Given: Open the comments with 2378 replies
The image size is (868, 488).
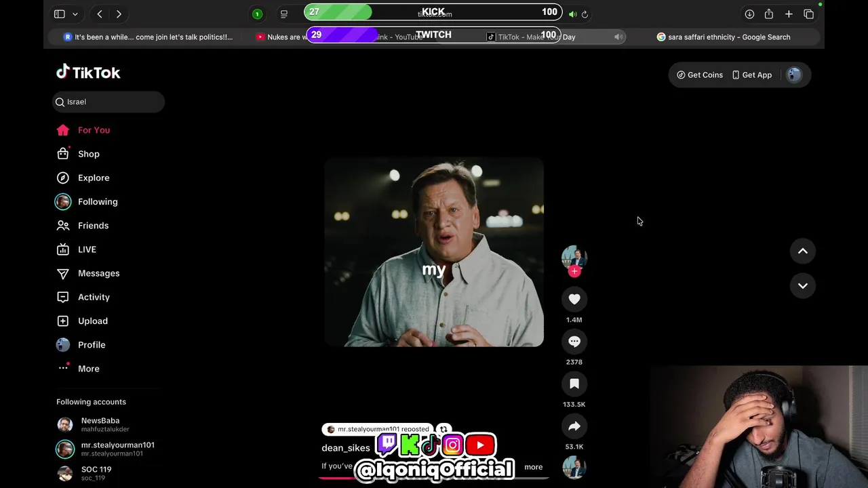Looking at the screenshot, I should [574, 342].
